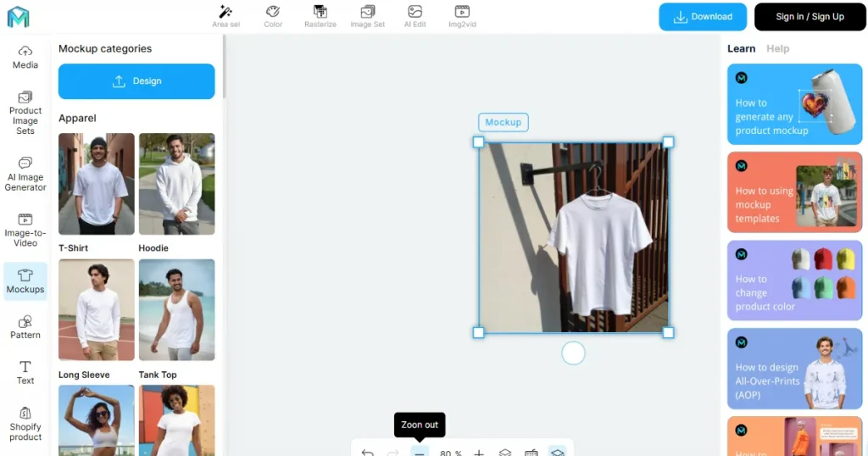868x456 pixels.
Task: Click the zoom in plus button
Action: pyautogui.click(x=479, y=452)
